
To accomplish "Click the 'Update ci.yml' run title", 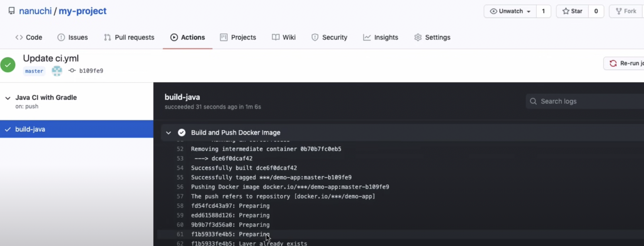I will point(51,58).
